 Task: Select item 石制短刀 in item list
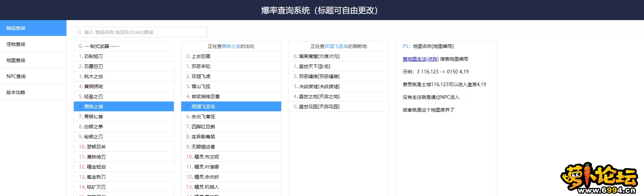93,56
